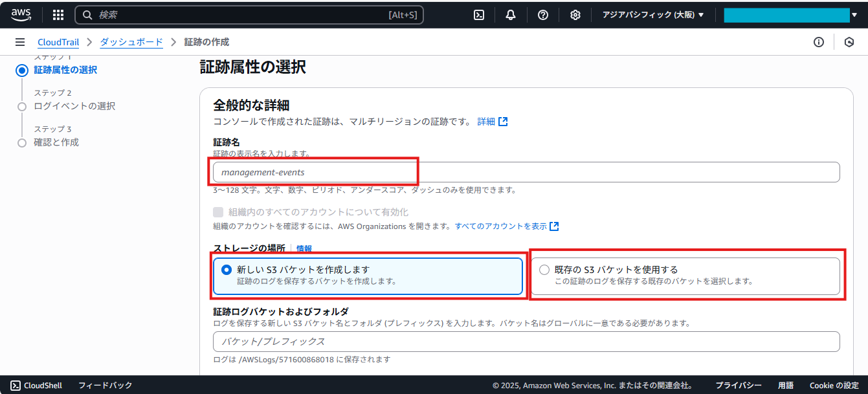Select 新しい S3 バケットを作成します option

[368, 276]
